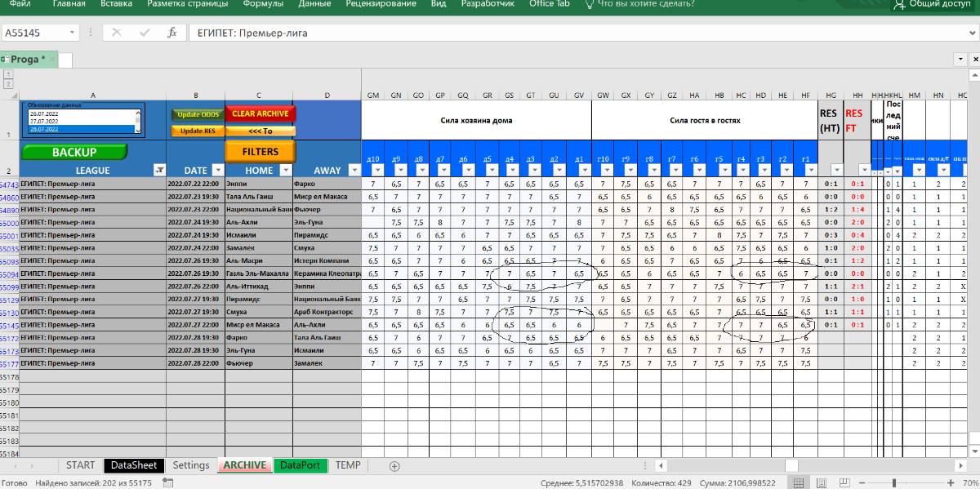Switch to Normal view icon in status bar
The height and width of the screenshot is (489, 980).
click(x=800, y=482)
